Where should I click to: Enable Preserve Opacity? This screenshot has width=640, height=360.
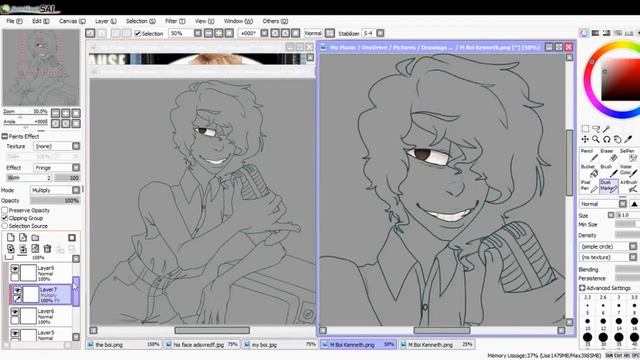pos(5,210)
